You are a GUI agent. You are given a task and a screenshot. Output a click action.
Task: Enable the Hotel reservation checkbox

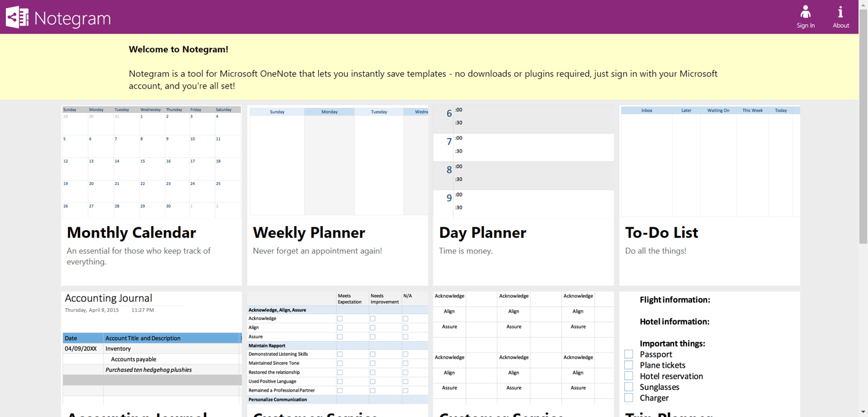(629, 376)
